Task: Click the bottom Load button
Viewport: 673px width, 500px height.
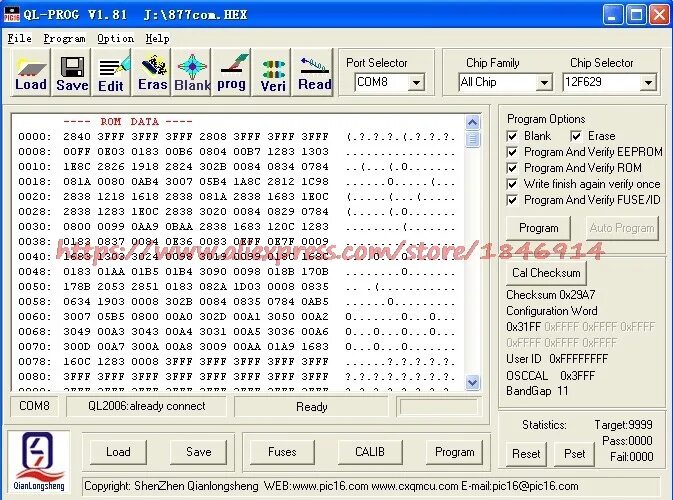Action: click(x=118, y=452)
